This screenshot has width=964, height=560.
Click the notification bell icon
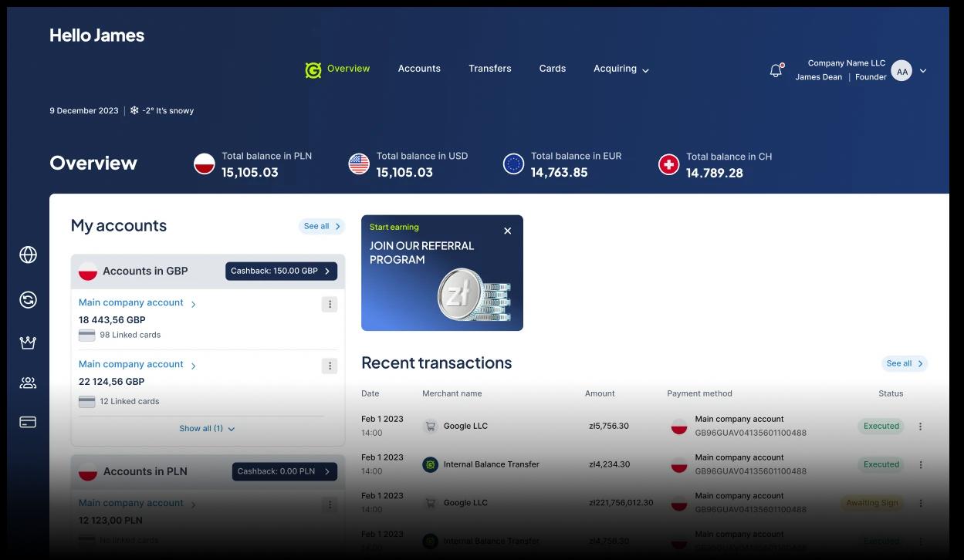coord(776,71)
